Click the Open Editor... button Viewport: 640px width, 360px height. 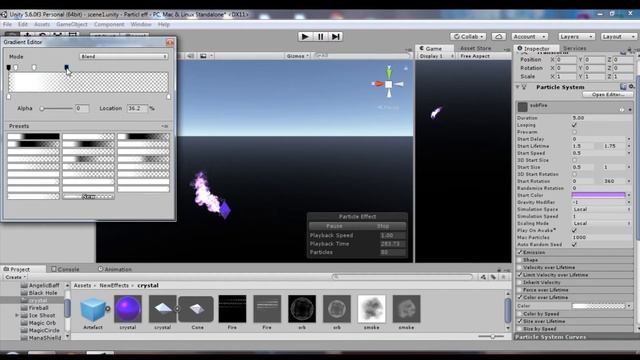pyautogui.click(x=608, y=94)
